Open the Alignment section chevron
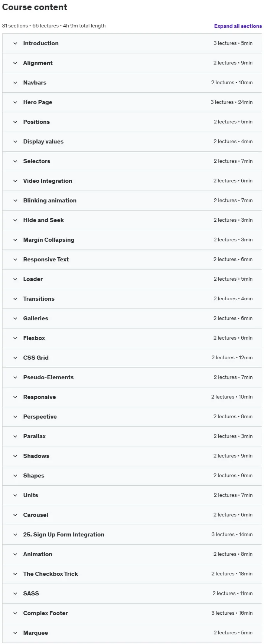The height and width of the screenshot is (644, 264). [15, 63]
